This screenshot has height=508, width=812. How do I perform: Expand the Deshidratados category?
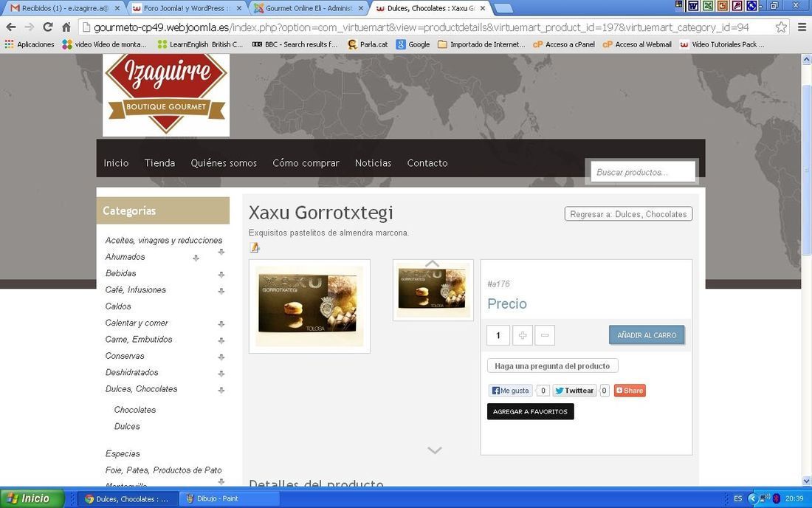point(221,374)
